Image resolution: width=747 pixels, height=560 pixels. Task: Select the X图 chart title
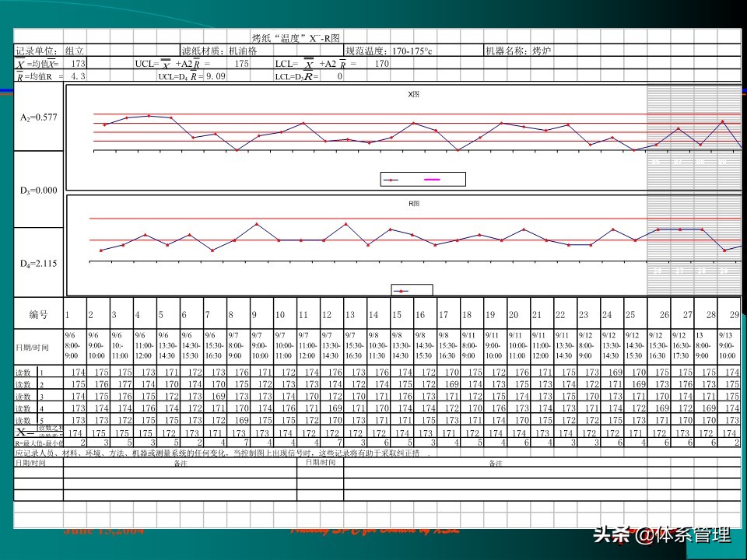point(414,94)
